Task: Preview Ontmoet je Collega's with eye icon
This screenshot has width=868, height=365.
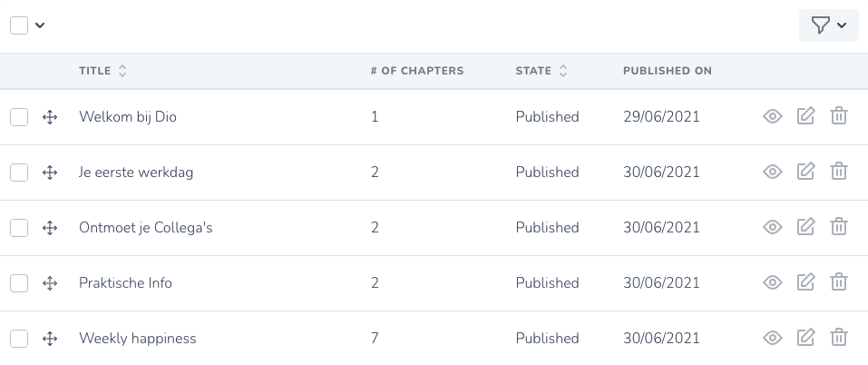Action: pos(772,227)
